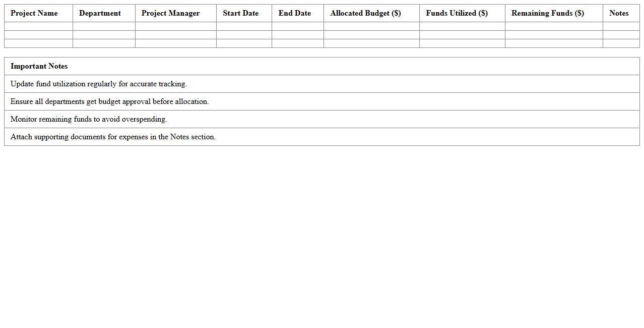Select first empty cell under Department
The width and height of the screenshot is (644, 328).
point(104,26)
